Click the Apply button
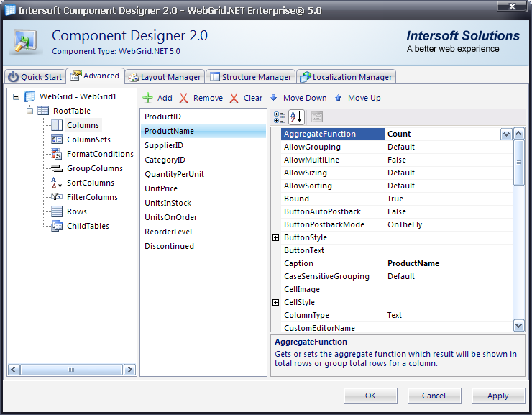Screen dimensions: 532x415 click(x=497, y=396)
